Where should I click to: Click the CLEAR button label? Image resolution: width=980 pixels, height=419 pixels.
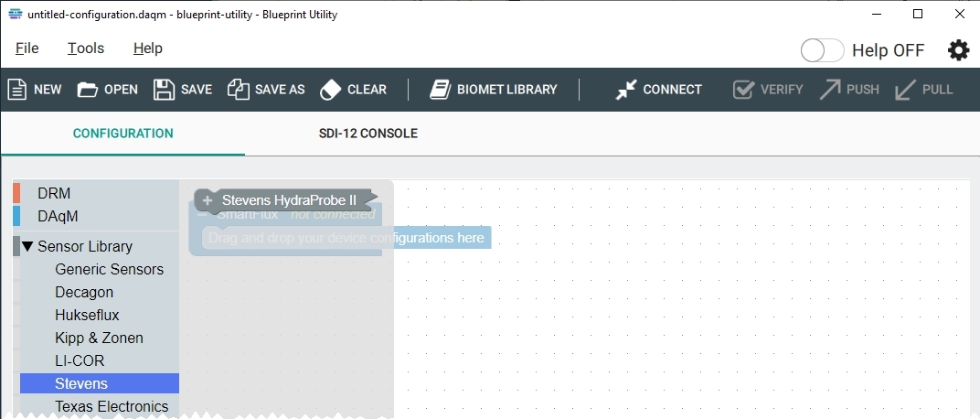click(x=367, y=90)
